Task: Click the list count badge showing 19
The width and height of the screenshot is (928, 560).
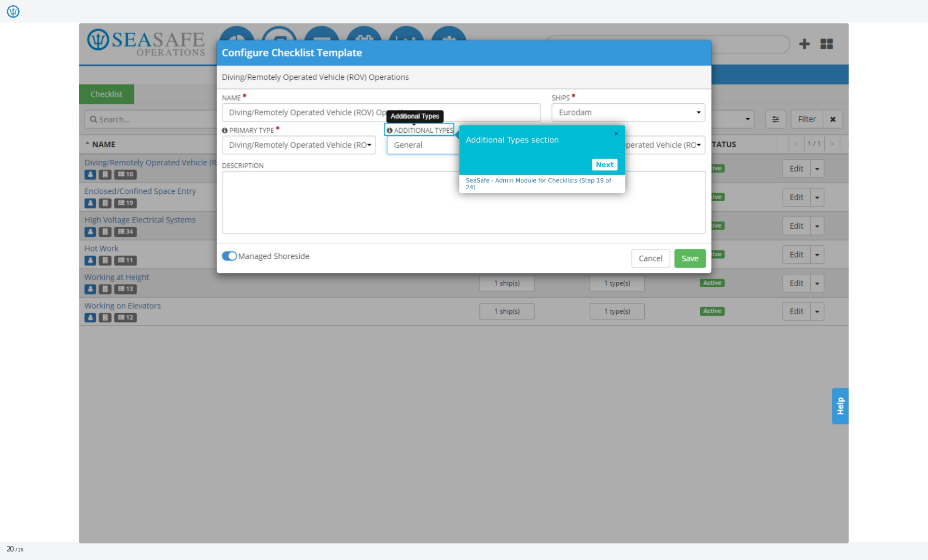Action: tap(126, 203)
